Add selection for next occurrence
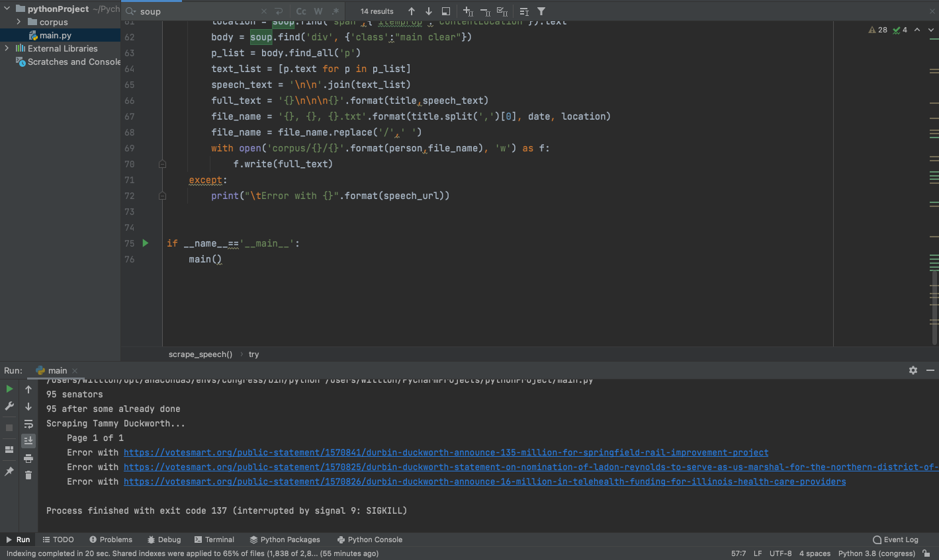939x560 pixels. [468, 11]
